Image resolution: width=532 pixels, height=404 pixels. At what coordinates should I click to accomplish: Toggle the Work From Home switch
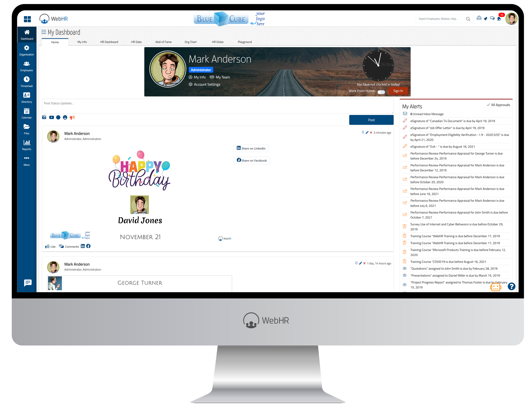381,92
